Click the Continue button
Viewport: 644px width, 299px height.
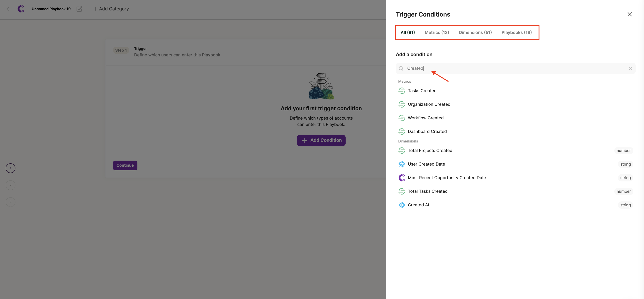click(x=125, y=165)
